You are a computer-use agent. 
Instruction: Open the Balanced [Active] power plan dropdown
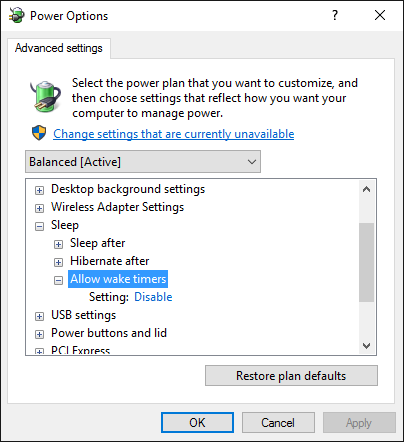pos(143,162)
